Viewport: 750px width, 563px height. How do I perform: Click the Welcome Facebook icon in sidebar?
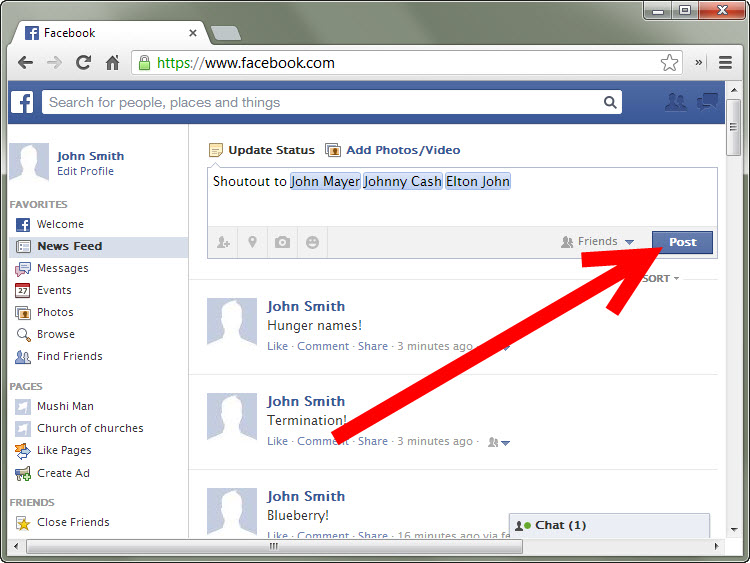(x=23, y=224)
